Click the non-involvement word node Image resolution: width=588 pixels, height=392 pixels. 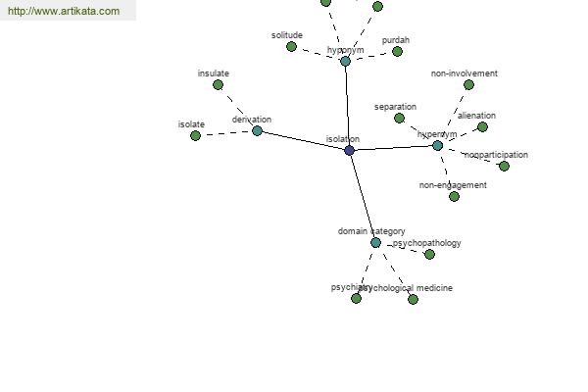click(468, 85)
